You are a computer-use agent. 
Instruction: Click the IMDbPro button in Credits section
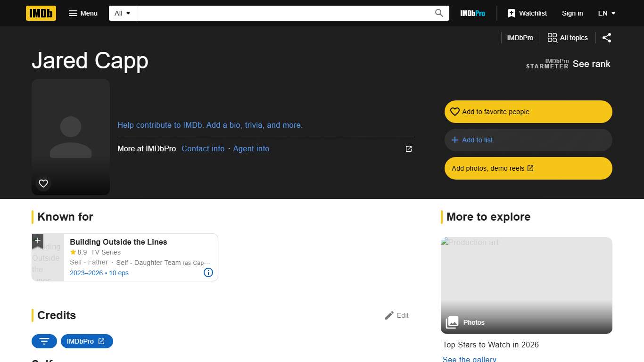[87, 341]
